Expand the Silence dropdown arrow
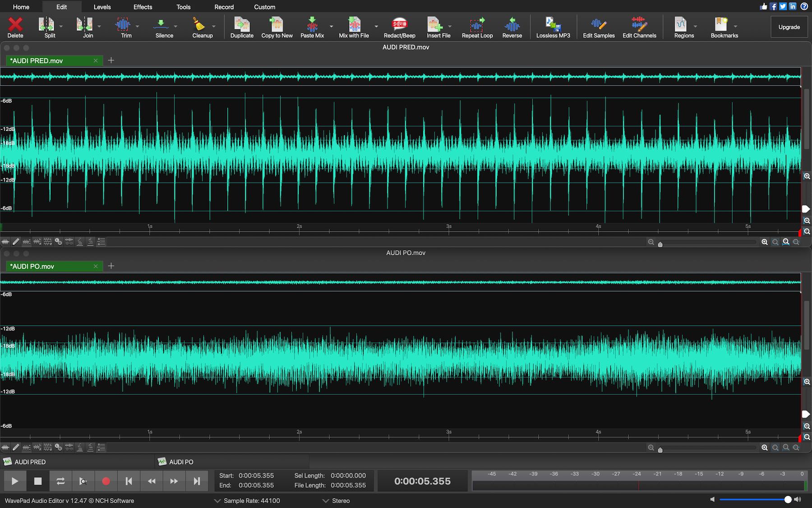This screenshot has width=812, height=508. [x=175, y=26]
